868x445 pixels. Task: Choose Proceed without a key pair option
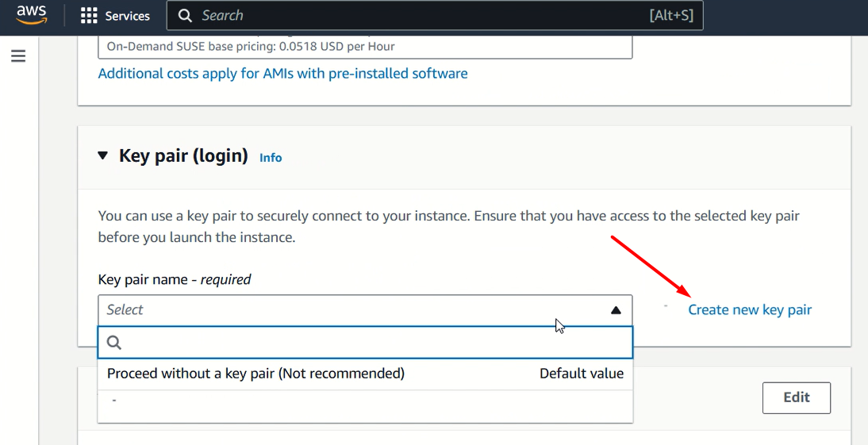coord(255,374)
